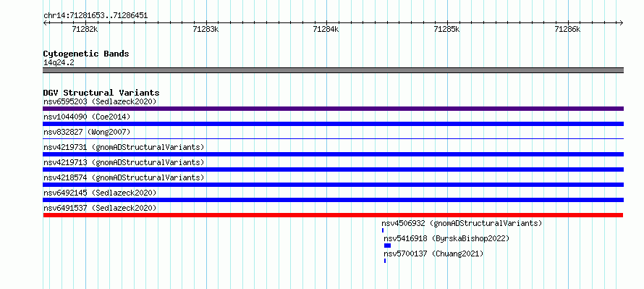Select the gray 14q24.2 cytogenetic band bar
The width and height of the screenshot is (644, 289).
pos(333,70)
